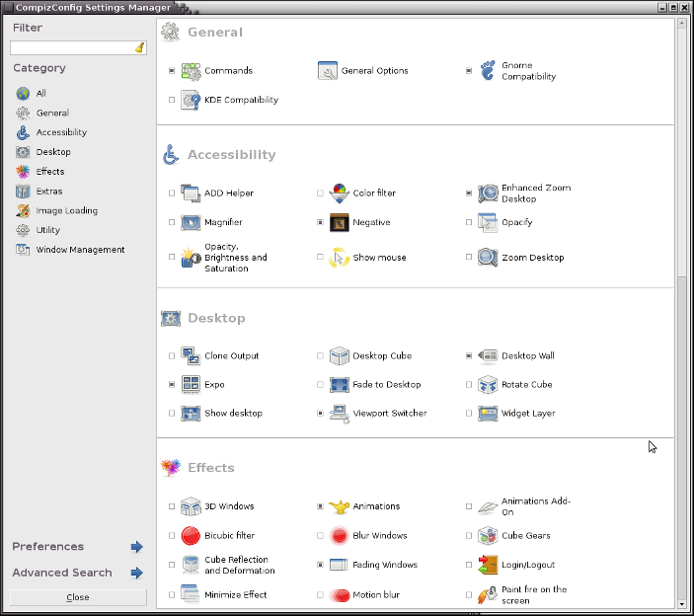The width and height of the screenshot is (694, 616).
Task: Open the Opacity, Brightness and Saturation label
Action: pos(236,258)
